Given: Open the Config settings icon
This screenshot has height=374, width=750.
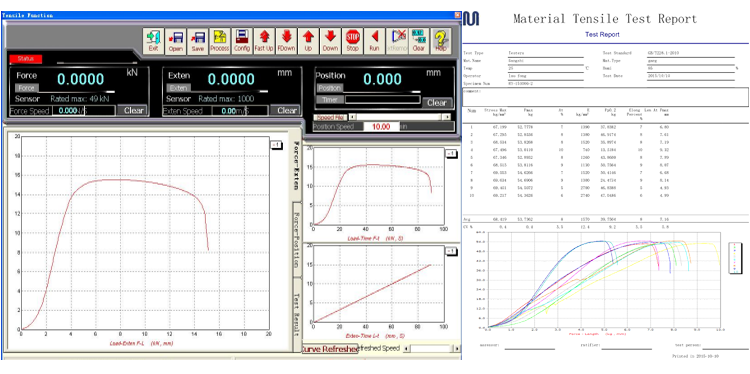Looking at the screenshot, I should pos(242,41).
